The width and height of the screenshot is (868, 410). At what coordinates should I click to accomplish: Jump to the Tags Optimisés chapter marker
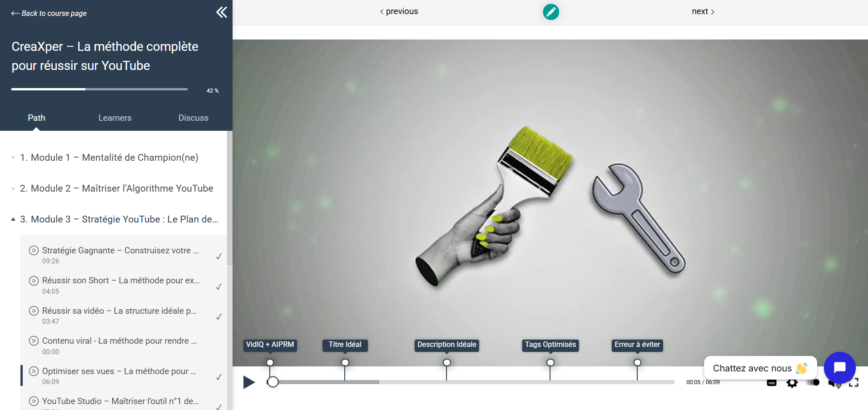coord(550,362)
